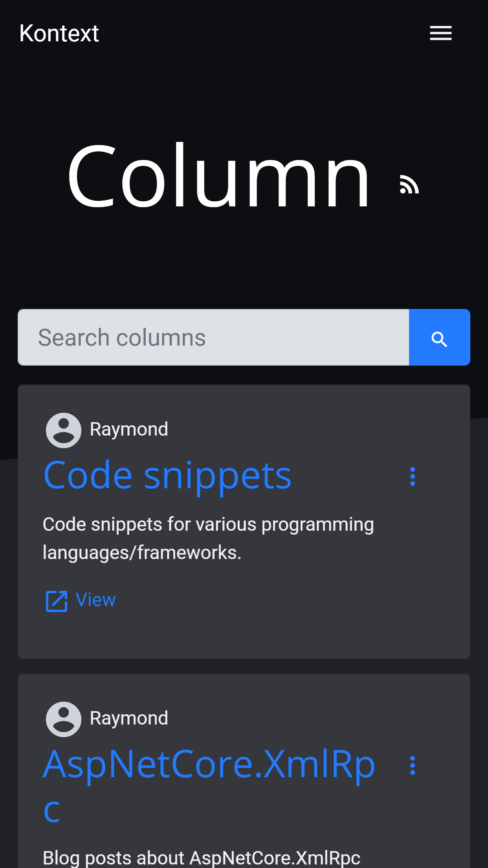Open the hamburger navigation menu

(x=440, y=33)
